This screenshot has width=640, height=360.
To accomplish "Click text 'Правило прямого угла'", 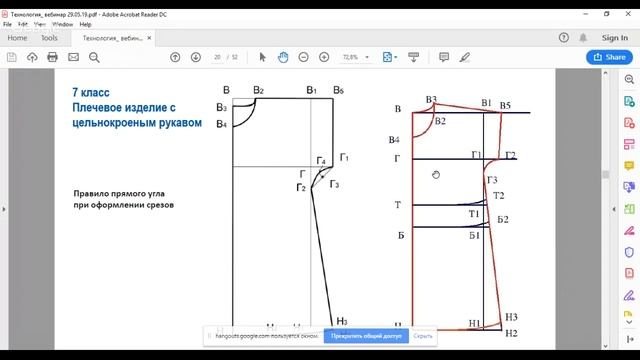I will coord(119,193).
